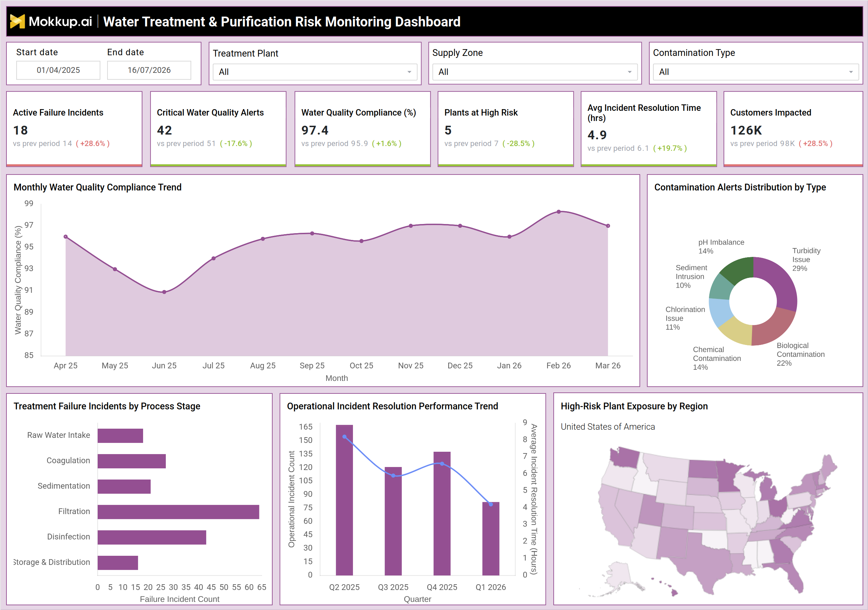Select the Water Quality Compliance card
This screenshot has height=610, width=868.
362,129
